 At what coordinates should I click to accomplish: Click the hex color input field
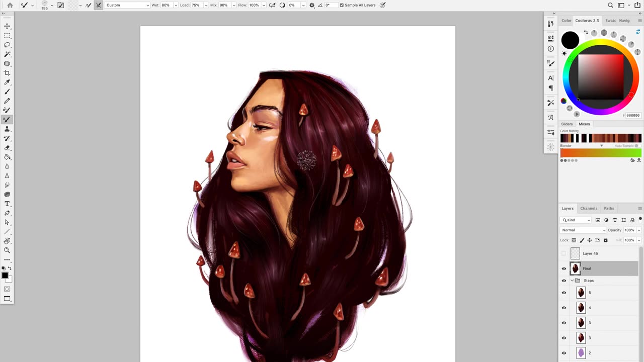[x=632, y=116]
